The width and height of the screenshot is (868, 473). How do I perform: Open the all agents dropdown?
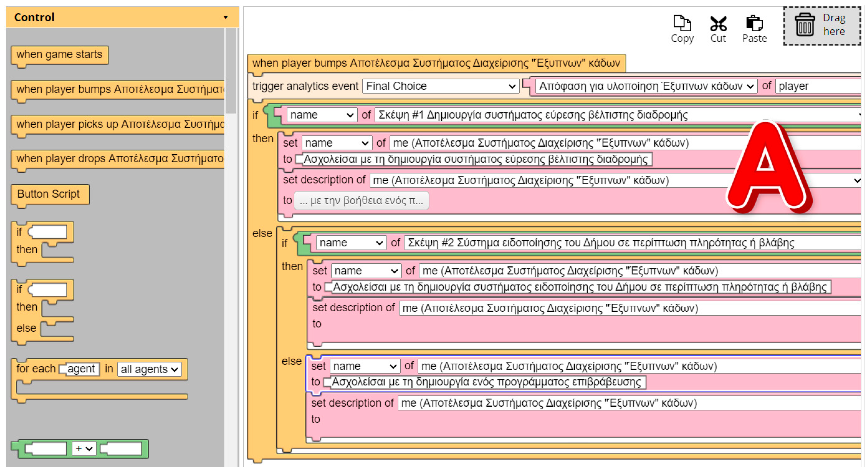point(149,369)
